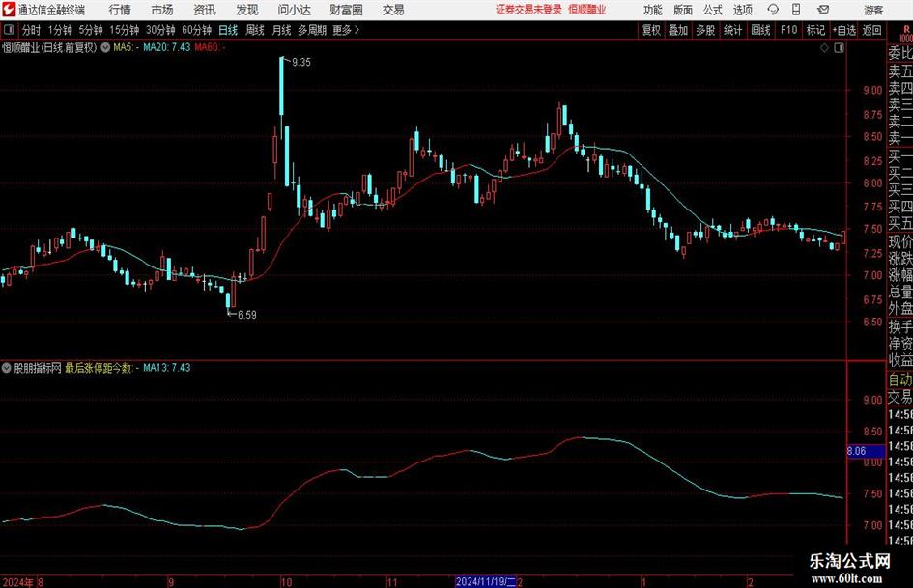
Task: Switch to 5分钟 chart period
Action: point(91,30)
